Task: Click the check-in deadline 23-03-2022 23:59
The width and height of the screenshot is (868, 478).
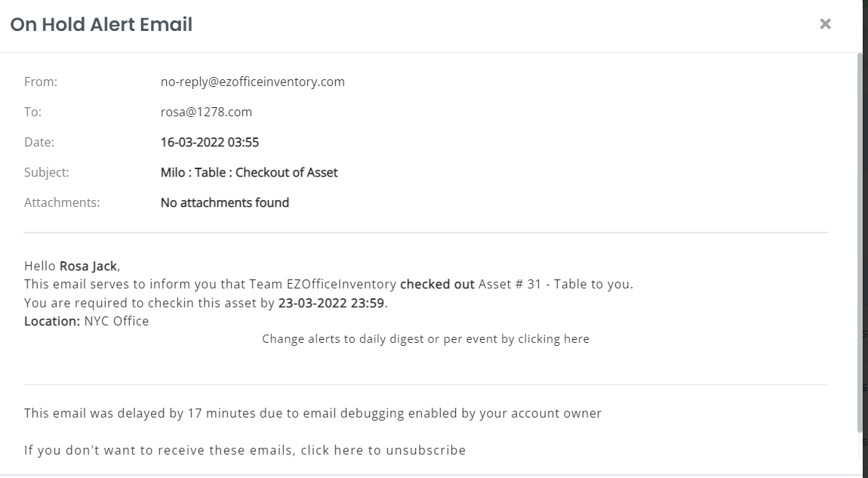Action: 331,303
